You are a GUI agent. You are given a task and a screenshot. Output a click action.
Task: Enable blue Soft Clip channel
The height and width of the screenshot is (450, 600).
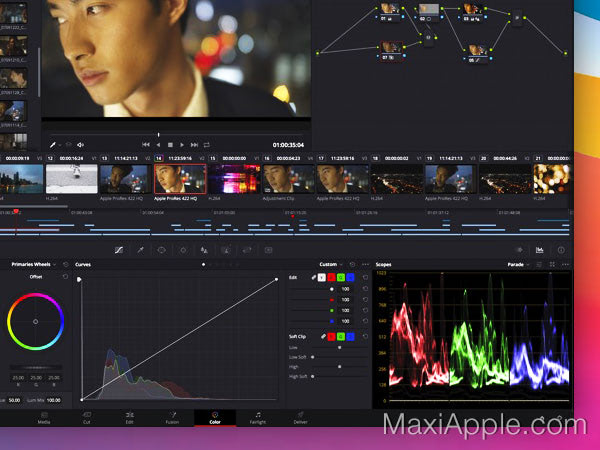pos(350,337)
